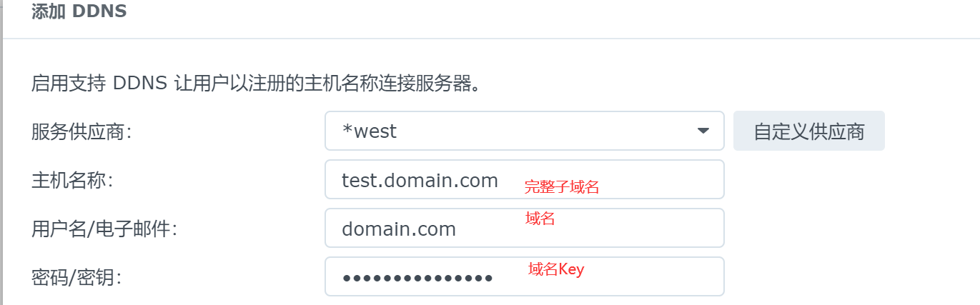Click domain.com text in username field
The image size is (980, 305).
398,229
